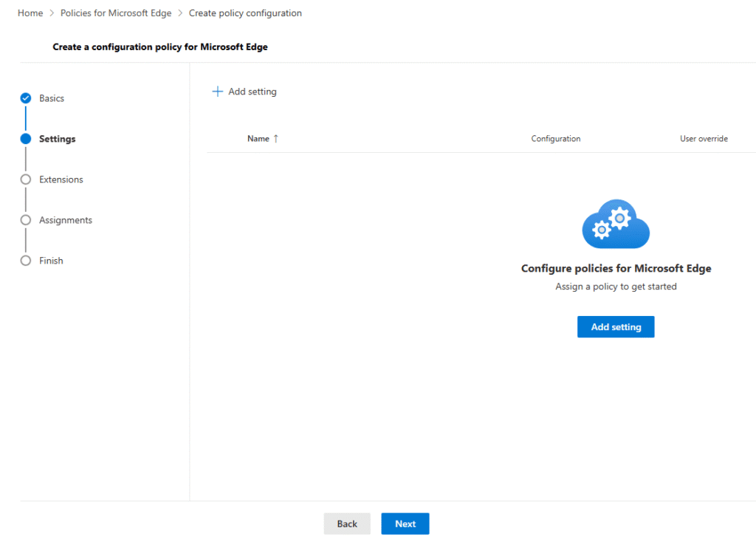Open Policies for Microsoft Edge breadcrumb link
The width and height of the screenshot is (756, 542).
click(116, 13)
